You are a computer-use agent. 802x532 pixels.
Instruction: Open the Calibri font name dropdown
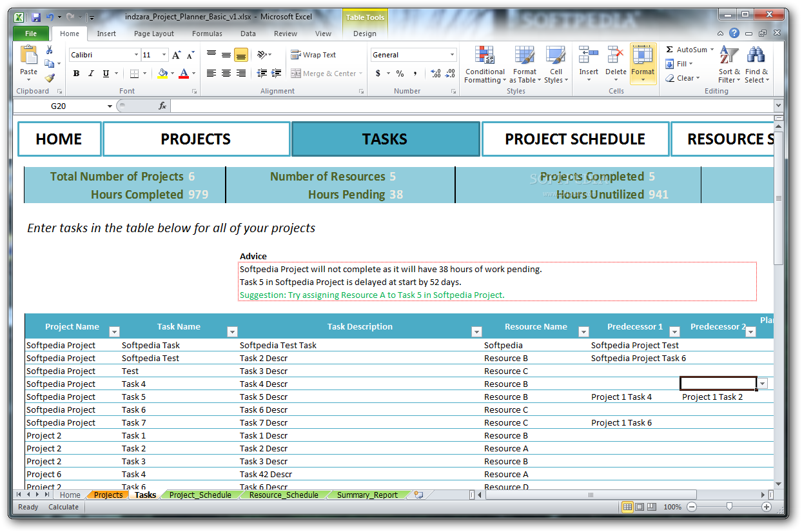tap(136, 55)
